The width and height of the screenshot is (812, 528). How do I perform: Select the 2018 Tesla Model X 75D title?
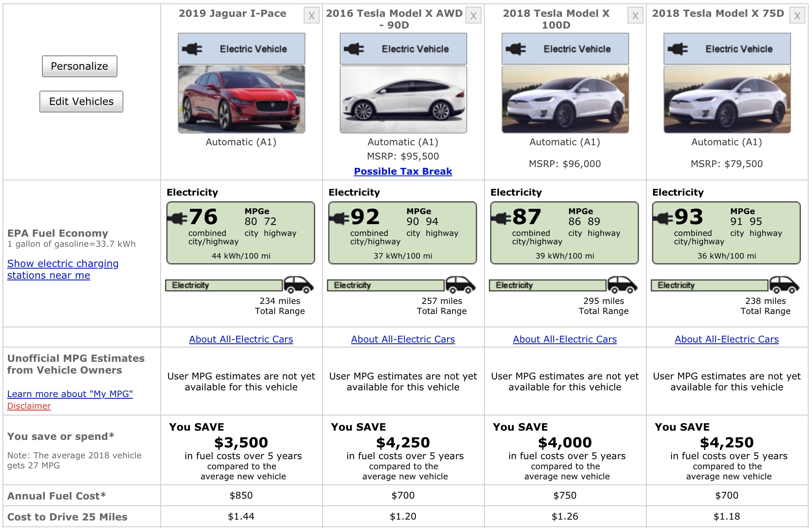click(718, 13)
